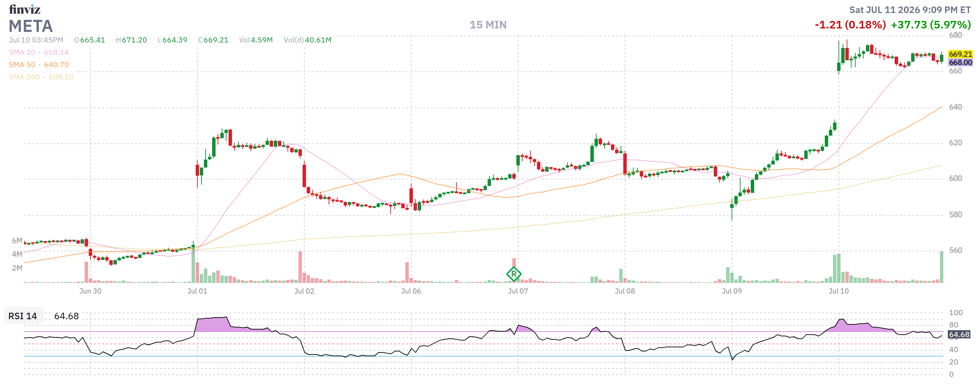This screenshot has width=980, height=385.
Task: Click the red -1.21 (0.18%) change value
Action: click(850, 25)
